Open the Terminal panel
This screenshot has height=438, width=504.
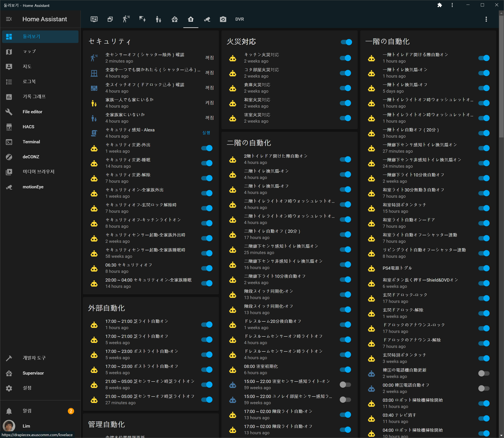coord(31,142)
